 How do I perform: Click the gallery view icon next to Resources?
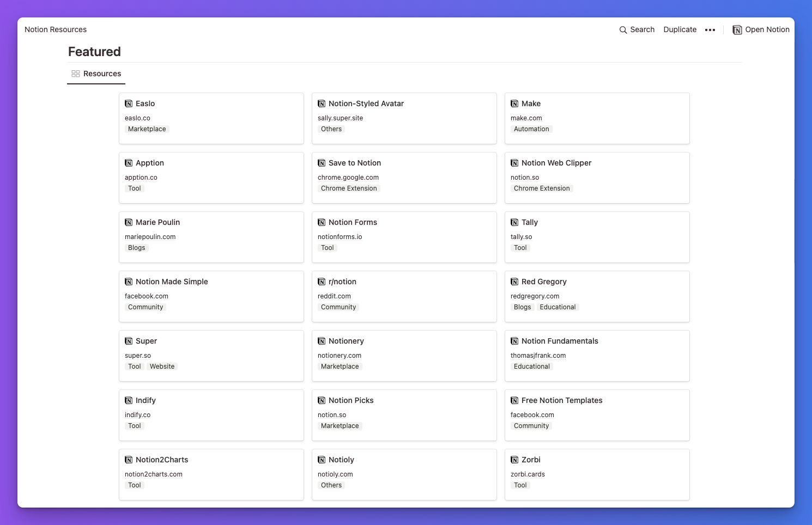tap(75, 74)
